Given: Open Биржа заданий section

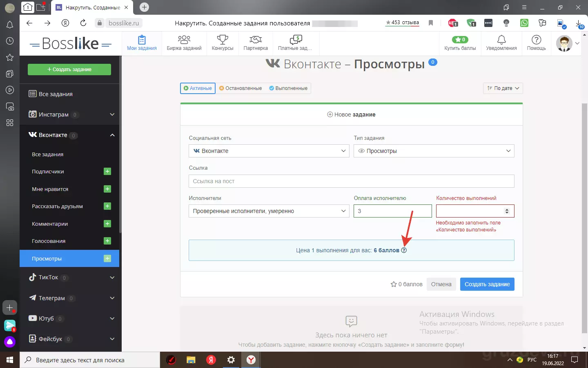Looking at the screenshot, I should click(184, 43).
